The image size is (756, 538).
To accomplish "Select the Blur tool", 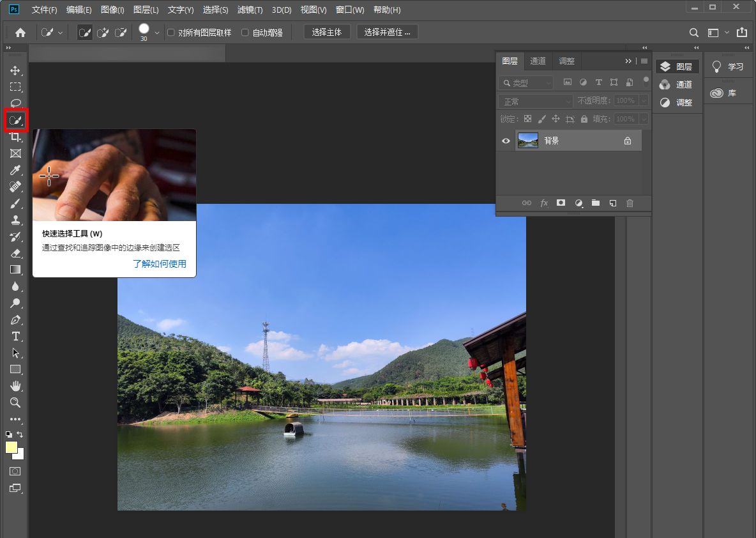I will (15, 287).
